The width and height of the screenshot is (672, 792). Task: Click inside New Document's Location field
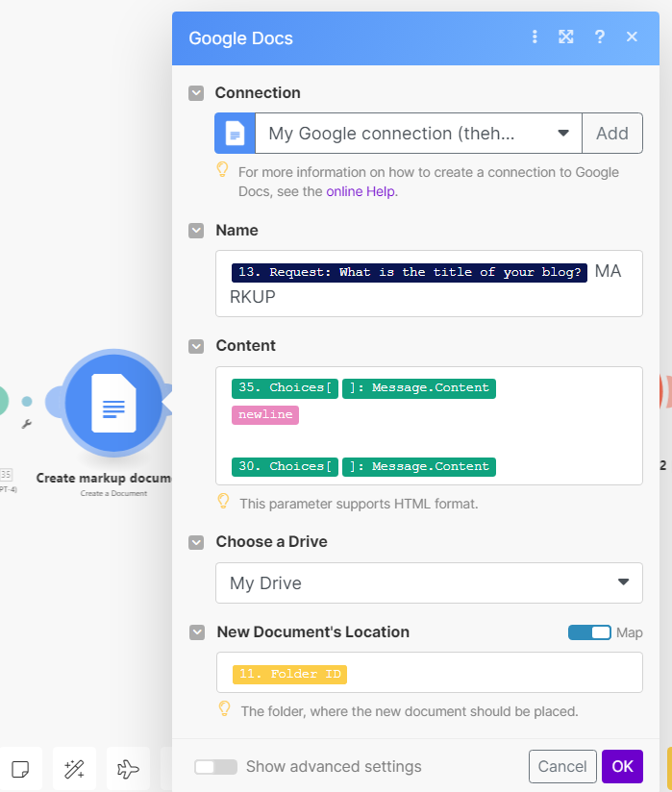click(x=430, y=672)
